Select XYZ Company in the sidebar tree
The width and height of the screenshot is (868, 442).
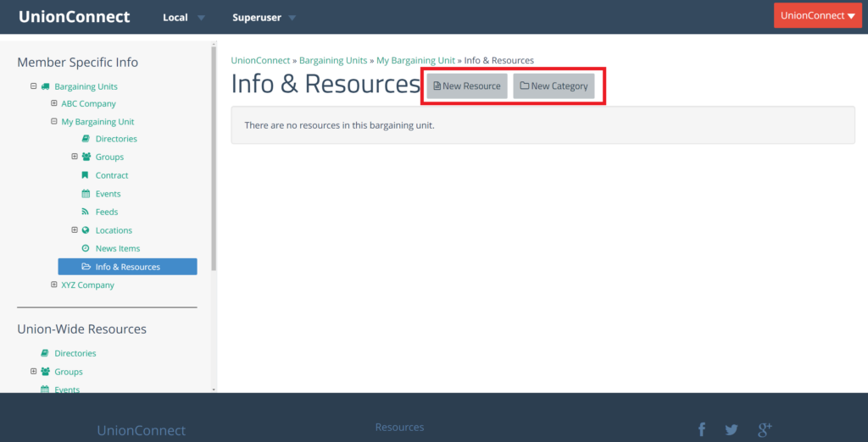87,285
